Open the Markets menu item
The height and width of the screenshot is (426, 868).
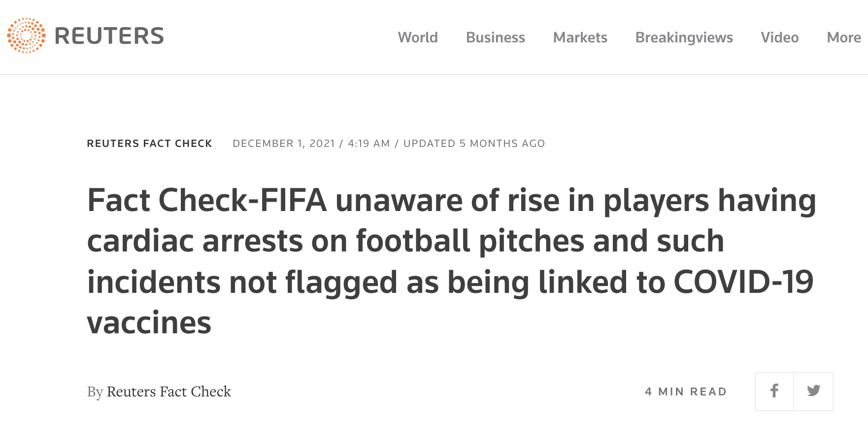580,37
